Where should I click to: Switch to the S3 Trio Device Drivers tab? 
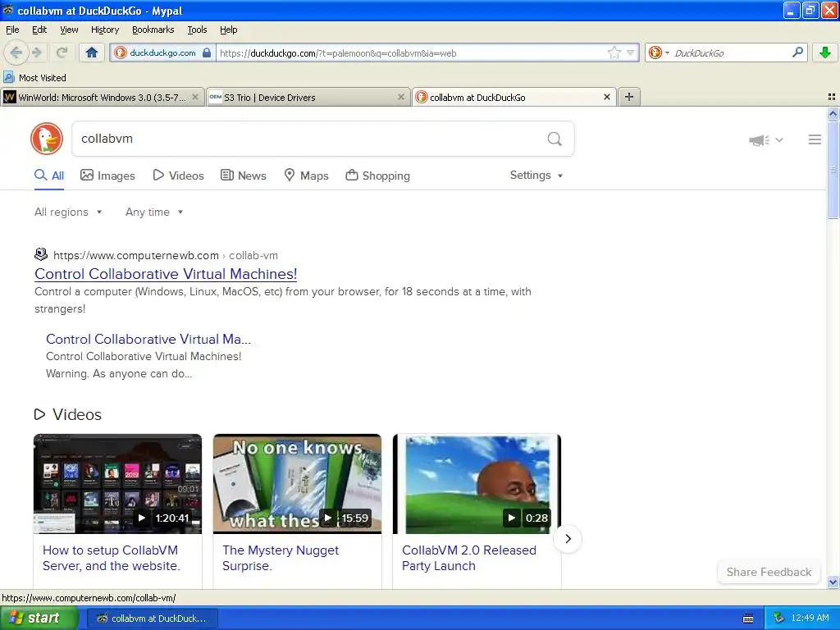(x=307, y=97)
